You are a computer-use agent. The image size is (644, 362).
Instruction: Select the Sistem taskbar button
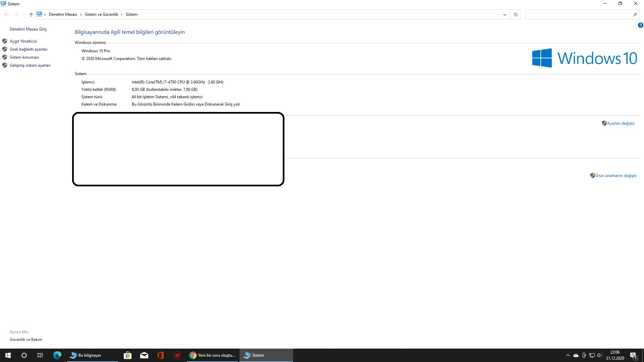point(266,355)
